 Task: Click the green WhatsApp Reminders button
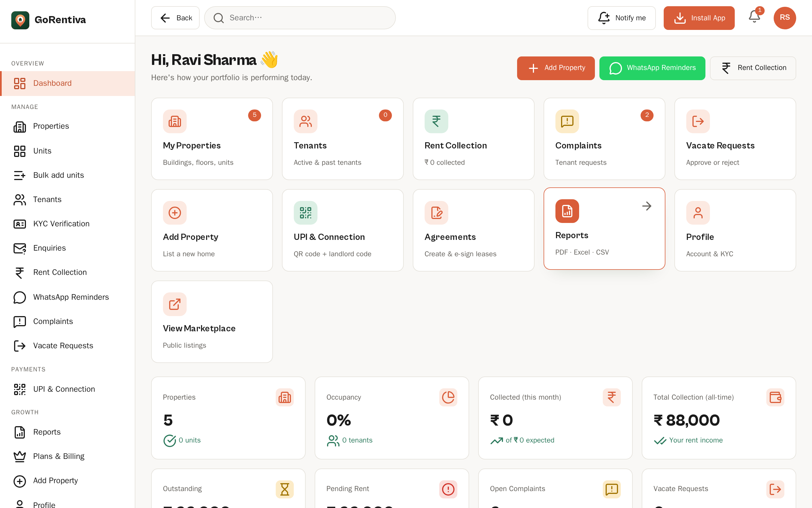652,68
